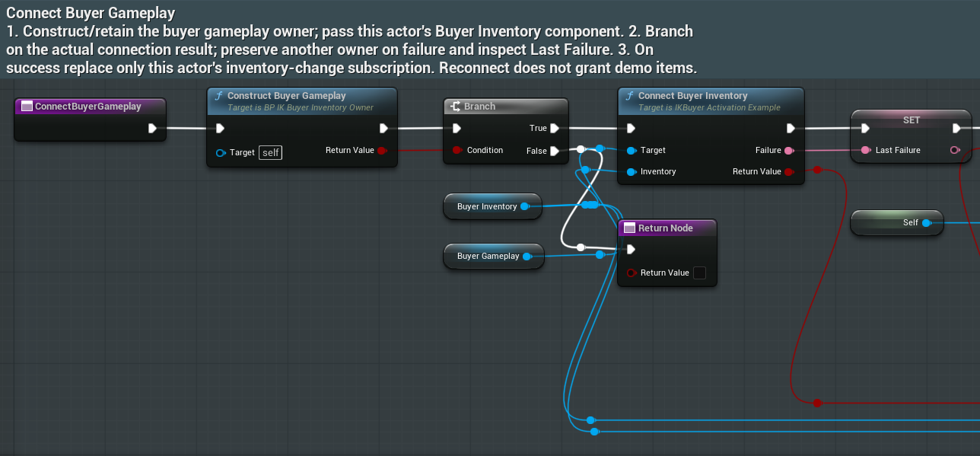Click the Return Node header icon
The height and width of the screenshot is (456, 980).
point(629,228)
